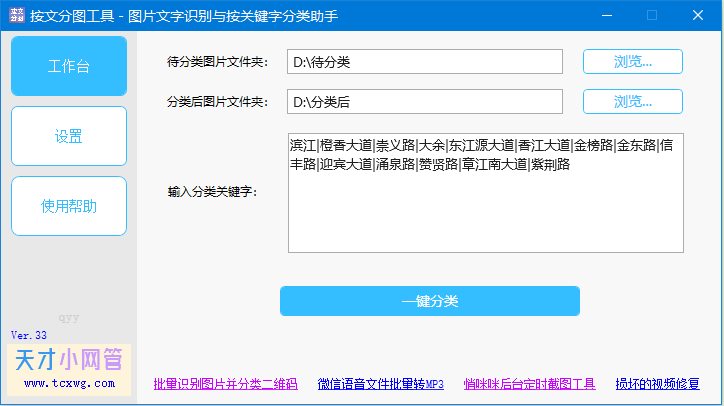Browse for the 待分类 source folder

[x=632, y=62]
